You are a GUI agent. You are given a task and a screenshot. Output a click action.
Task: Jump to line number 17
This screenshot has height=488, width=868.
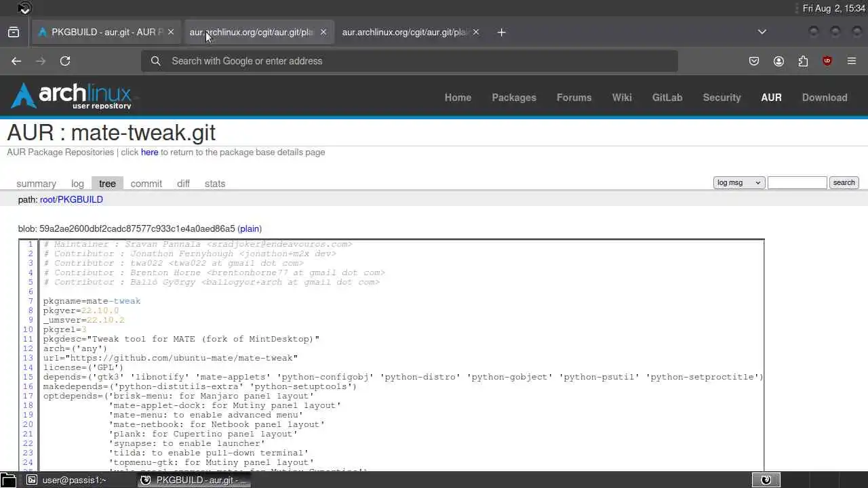click(28, 396)
